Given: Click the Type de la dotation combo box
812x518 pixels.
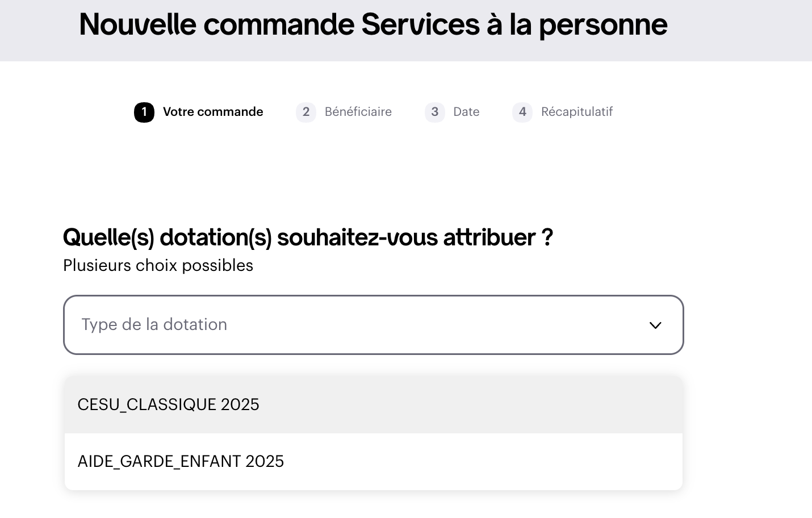Looking at the screenshot, I should tap(363, 325).
